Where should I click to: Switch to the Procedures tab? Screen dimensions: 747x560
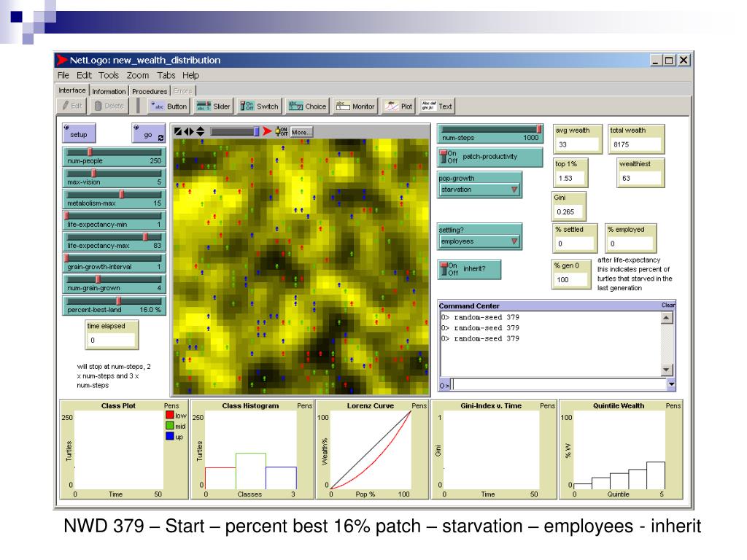(x=150, y=91)
